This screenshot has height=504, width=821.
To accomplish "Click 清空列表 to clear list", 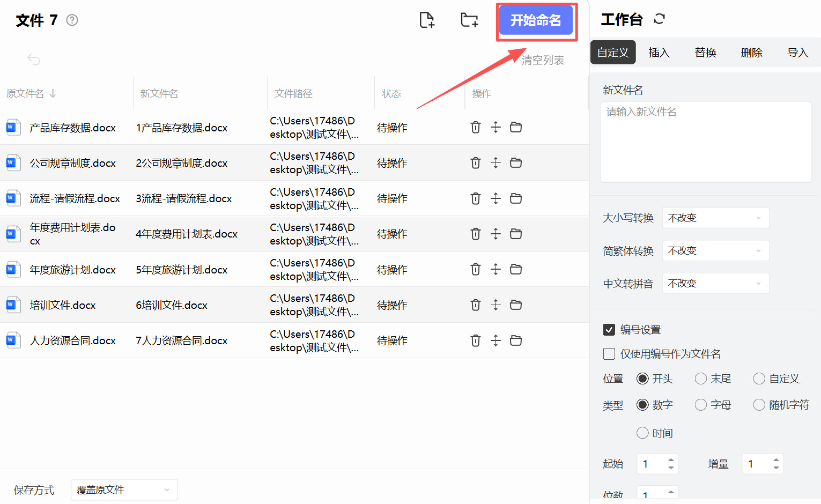I will (543, 60).
